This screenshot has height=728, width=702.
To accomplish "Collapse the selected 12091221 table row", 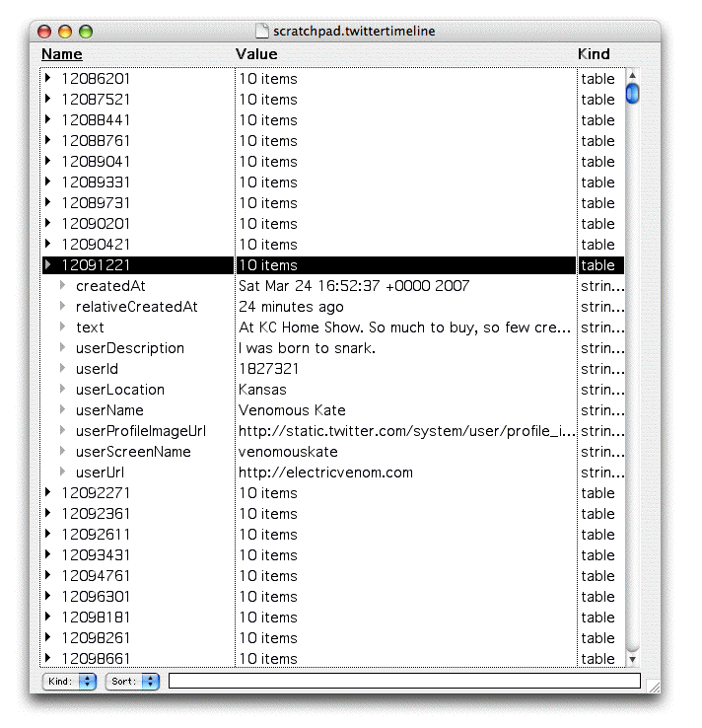I will (x=47, y=264).
